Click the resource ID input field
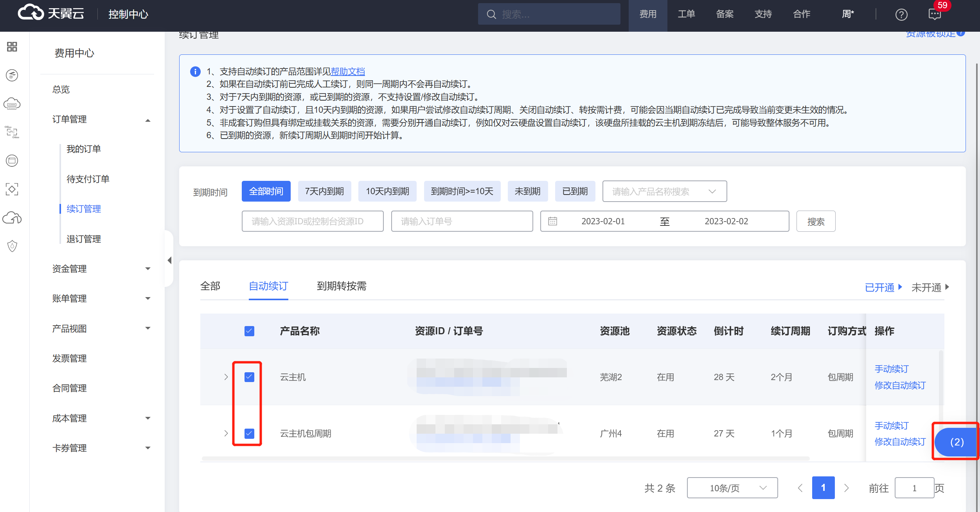Image resolution: width=980 pixels, height=512 pixels. pos(312,221)
